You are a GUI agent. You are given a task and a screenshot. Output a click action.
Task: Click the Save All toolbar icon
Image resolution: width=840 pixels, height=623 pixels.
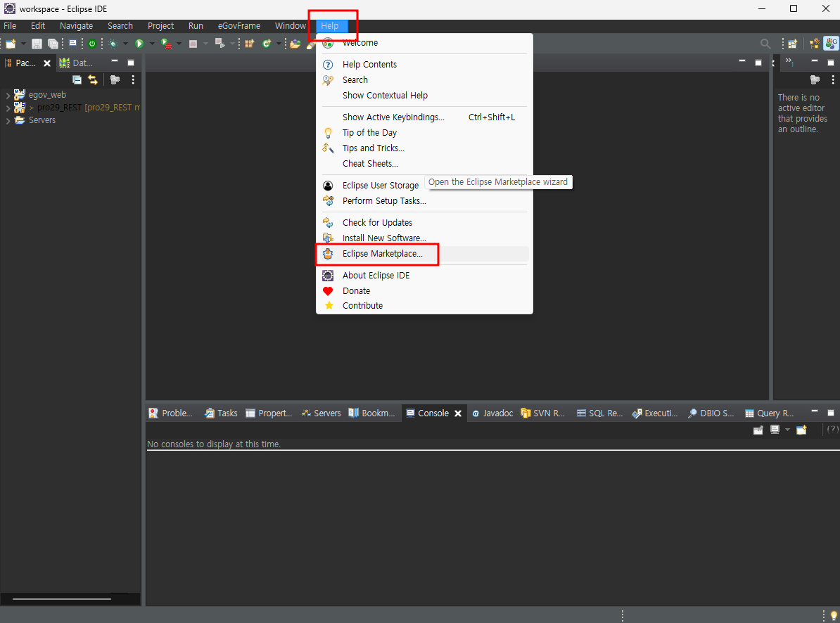(x=53, y=44)
